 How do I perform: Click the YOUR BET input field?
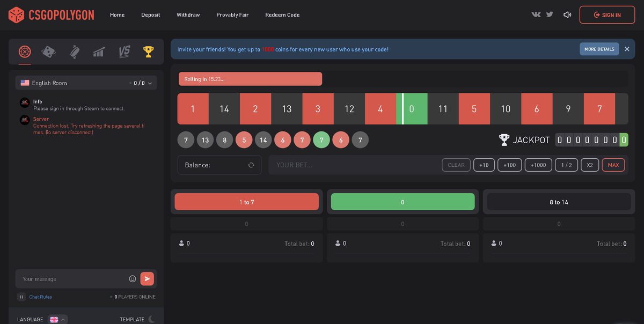354,165
